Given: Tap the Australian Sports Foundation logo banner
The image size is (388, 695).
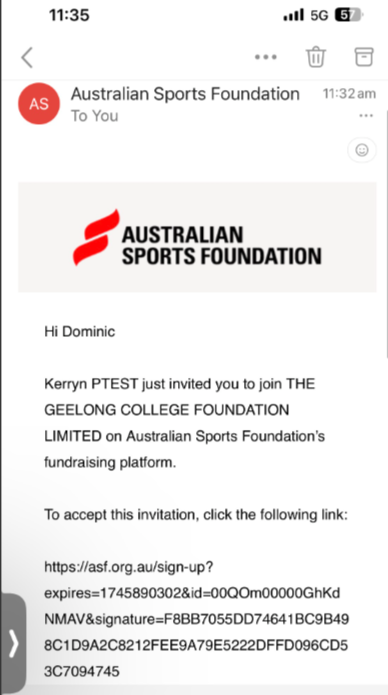Looking at the screenshot, I should coord(197,237).
